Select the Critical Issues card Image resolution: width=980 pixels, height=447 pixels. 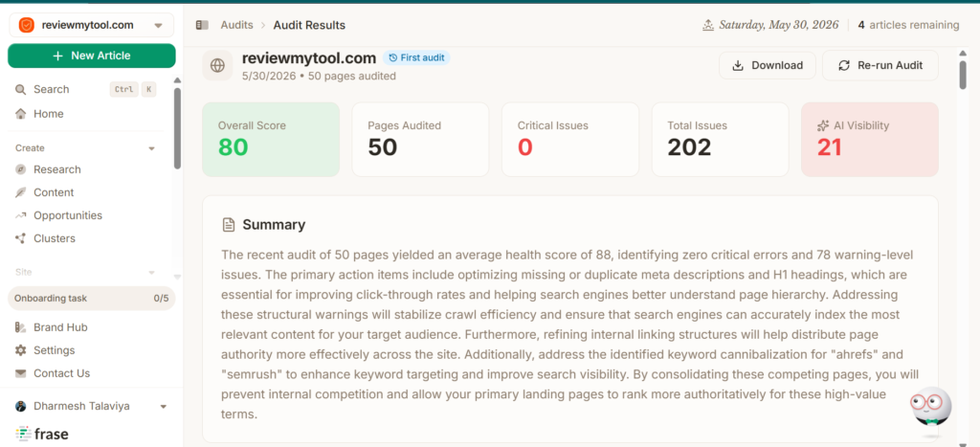point(570,140)
